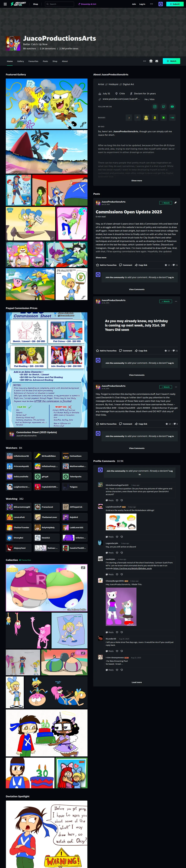Image resolution: width=186 pixels, height=868 pixels.
Task: Like LapisDrawsStuff's comment with heart icon
Action: tap(117, 537)
